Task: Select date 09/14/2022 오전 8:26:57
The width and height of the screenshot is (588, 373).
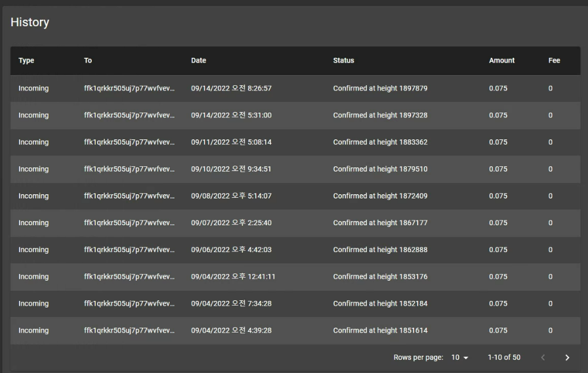Action: tap(231, 88)
